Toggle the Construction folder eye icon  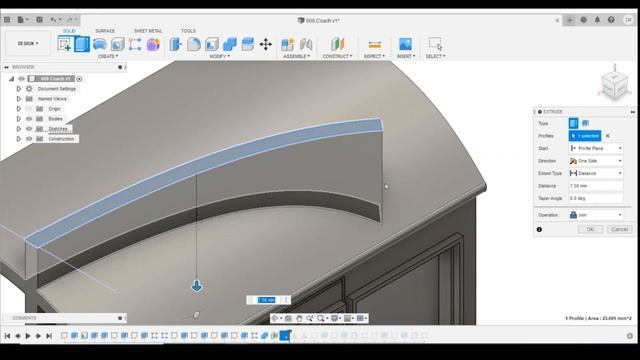click(29, 139)
